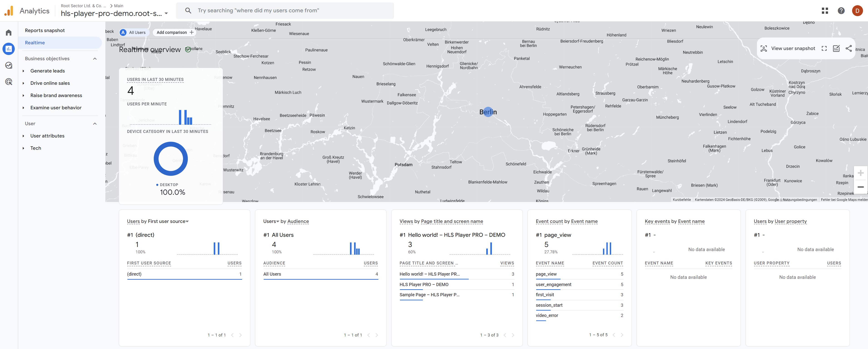This screenshot has height=349, width=868.
Task: Open the account avatar D
Action: [x=857, y=11]
